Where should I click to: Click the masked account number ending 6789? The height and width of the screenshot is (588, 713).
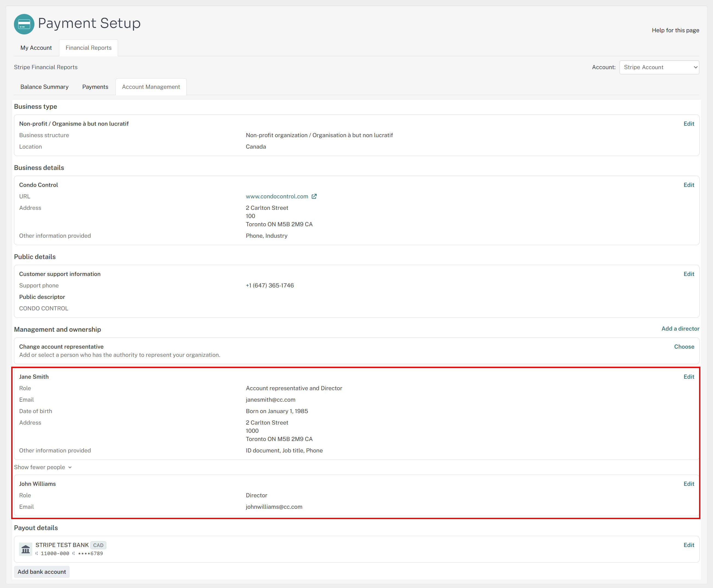pos(90,554)
